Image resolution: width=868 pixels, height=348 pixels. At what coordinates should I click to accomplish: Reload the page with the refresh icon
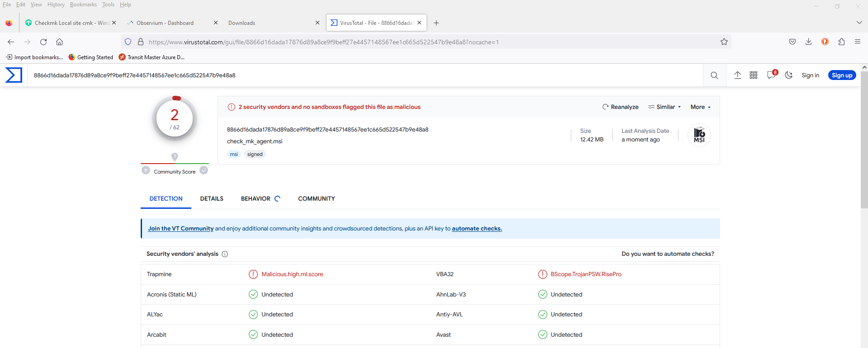[43, 42]
